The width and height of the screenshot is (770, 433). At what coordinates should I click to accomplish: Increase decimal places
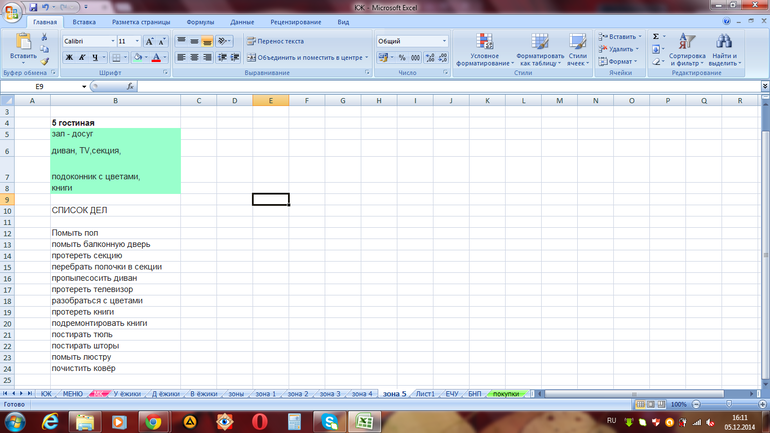point(430,57)
